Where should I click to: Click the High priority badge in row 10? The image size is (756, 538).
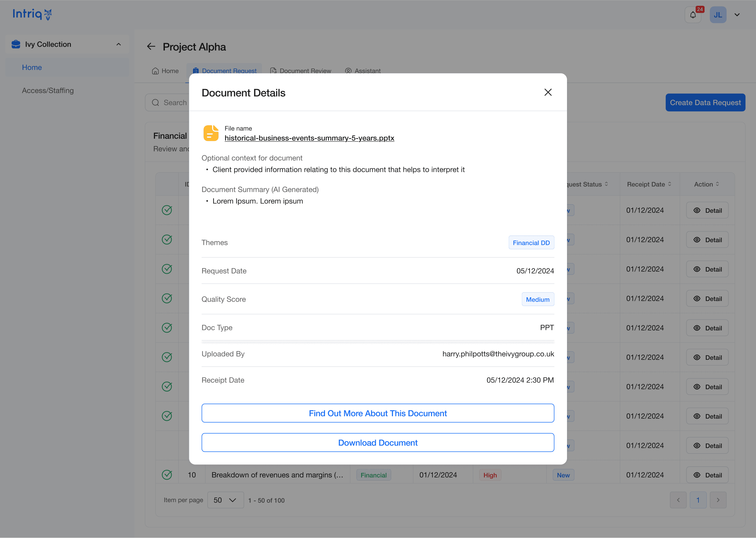tap(490, 475)
